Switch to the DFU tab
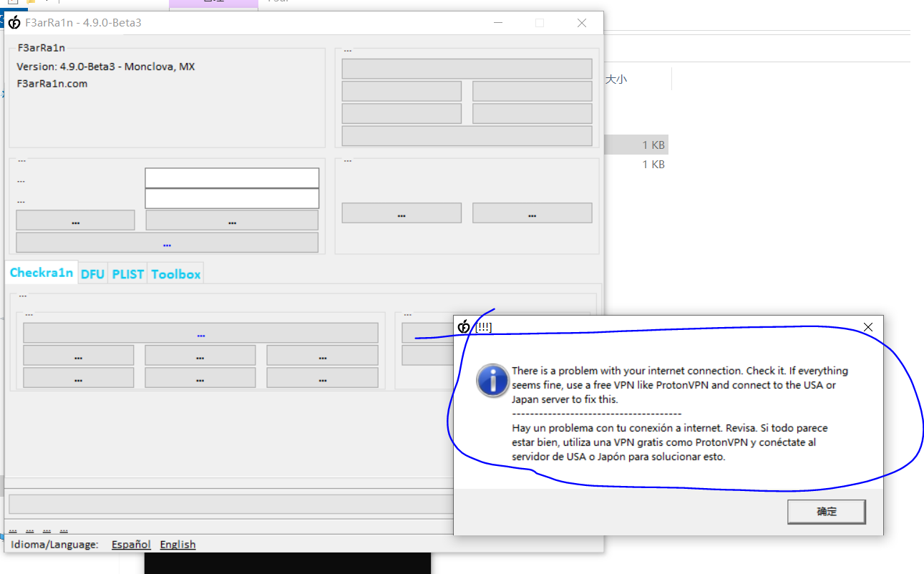The image size is (924, 574). (92, 274)
